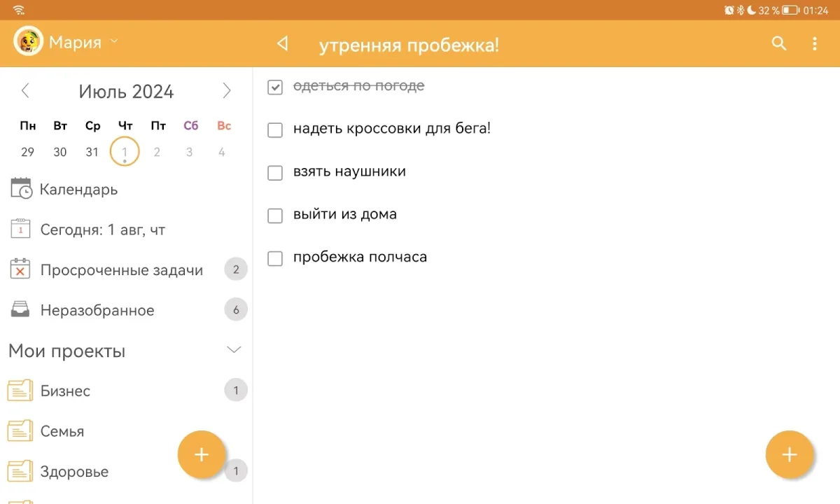
Task: Go to previous month in calendar
Action: pos(26,91)
